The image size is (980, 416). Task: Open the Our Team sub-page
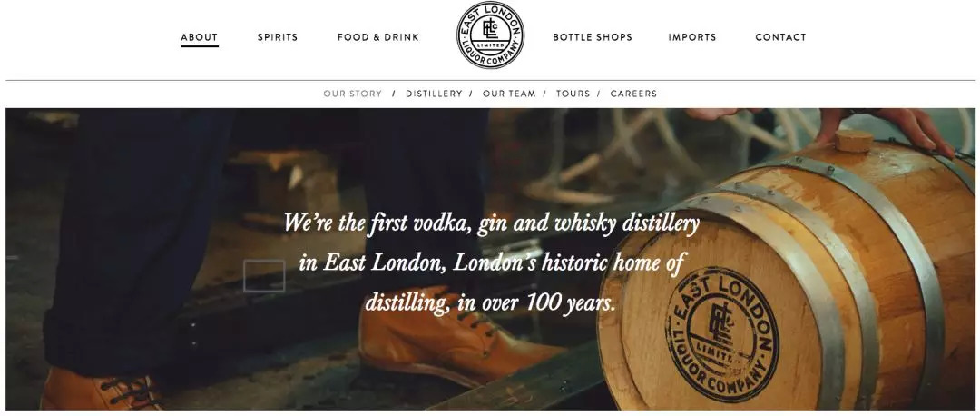point(509,94)
